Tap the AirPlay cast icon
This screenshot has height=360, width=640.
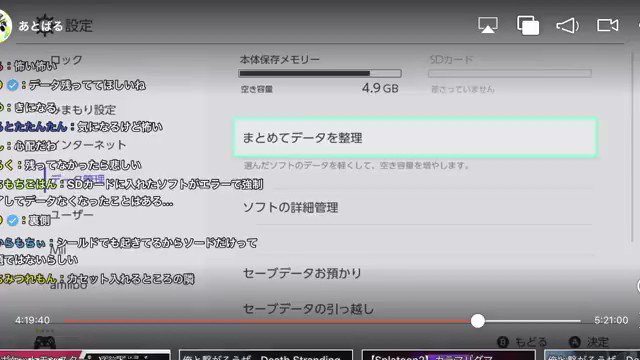point(488,25)
